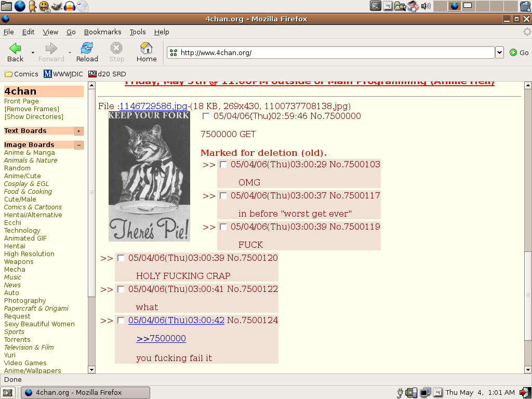
Task: Collapse the Image Boards section with minus button
Action: click(x=79, y=145)
